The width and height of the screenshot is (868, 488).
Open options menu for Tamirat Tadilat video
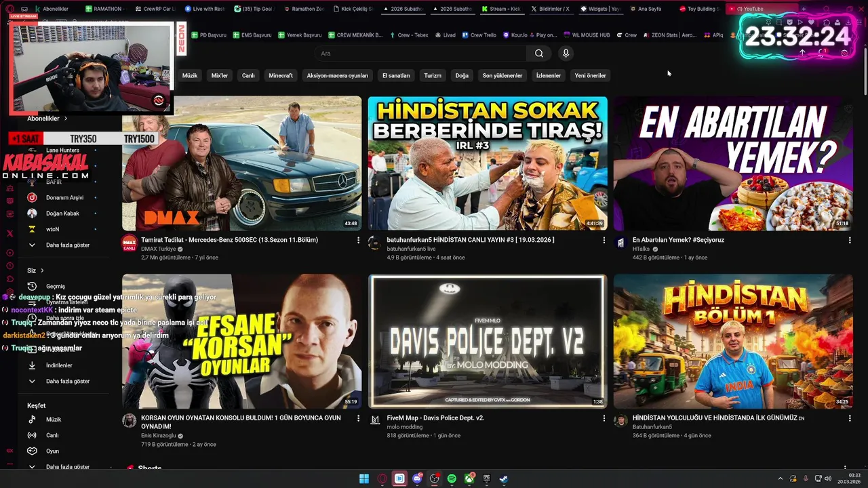click(358, 240)
